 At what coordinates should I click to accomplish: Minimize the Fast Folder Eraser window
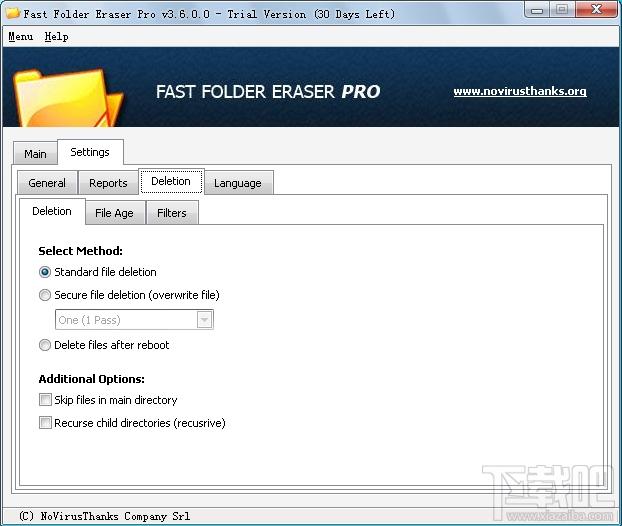pos(534,11)
